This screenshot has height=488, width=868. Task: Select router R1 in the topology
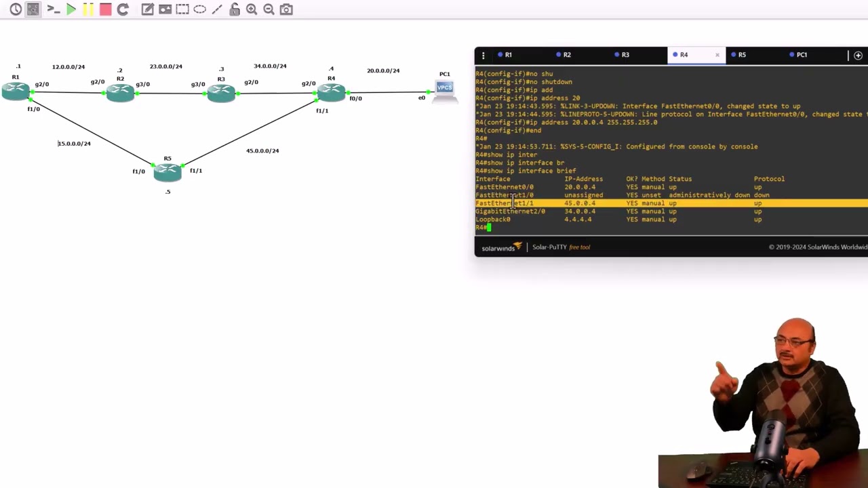16,91
